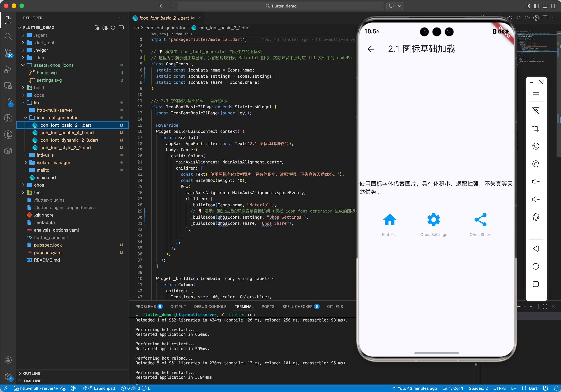The image size is (561, 392).
Task: Refresh the explorer file tree
Action: click(x=113, y=28)
